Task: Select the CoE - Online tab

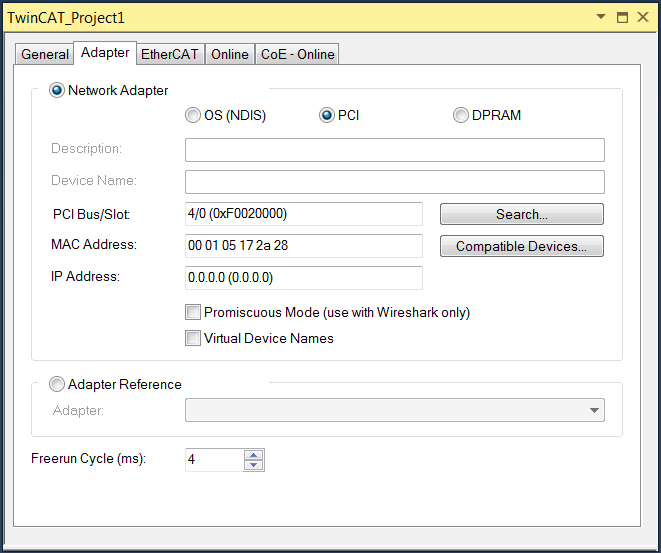Action: coord(297,54)
